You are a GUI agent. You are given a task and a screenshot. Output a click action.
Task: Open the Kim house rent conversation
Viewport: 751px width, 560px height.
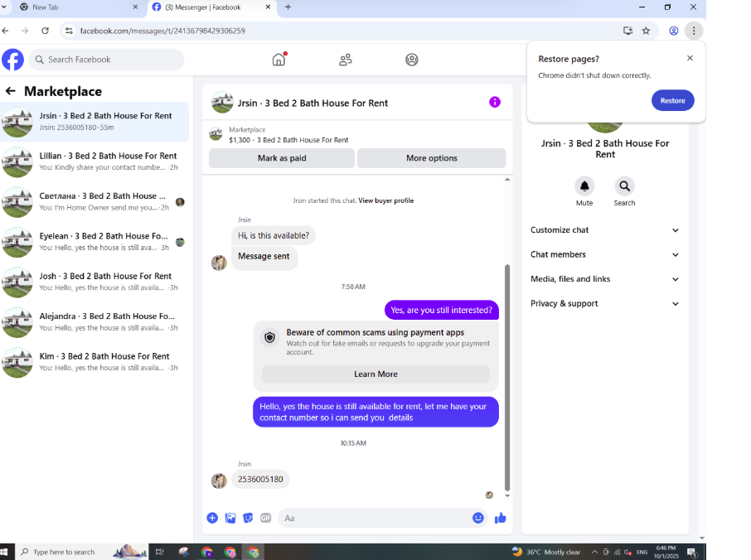coord(94,362)
